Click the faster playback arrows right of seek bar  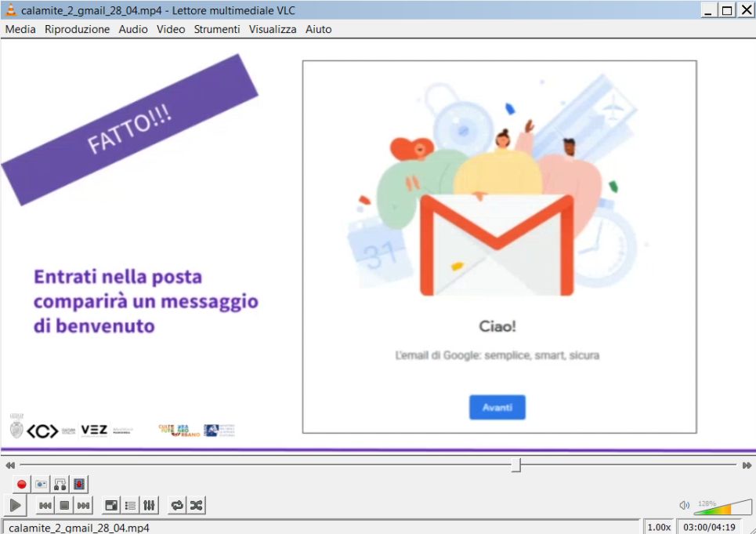pyautogui.click(x=747, y=466)
